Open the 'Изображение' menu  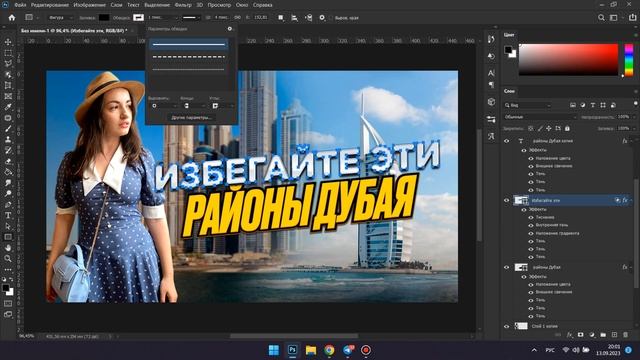[89, 5]
